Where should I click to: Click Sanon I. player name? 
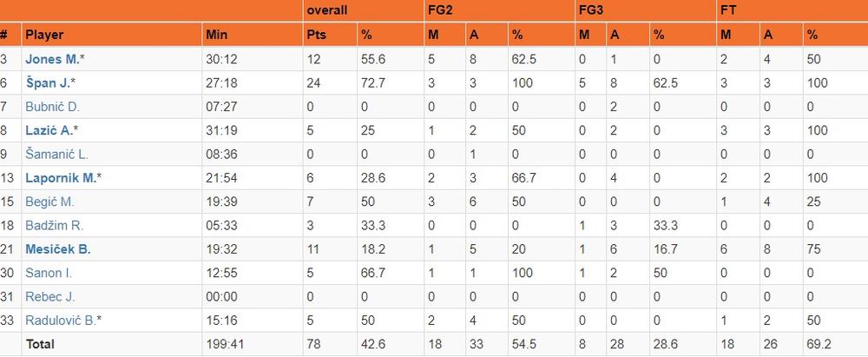pos(48,273)
